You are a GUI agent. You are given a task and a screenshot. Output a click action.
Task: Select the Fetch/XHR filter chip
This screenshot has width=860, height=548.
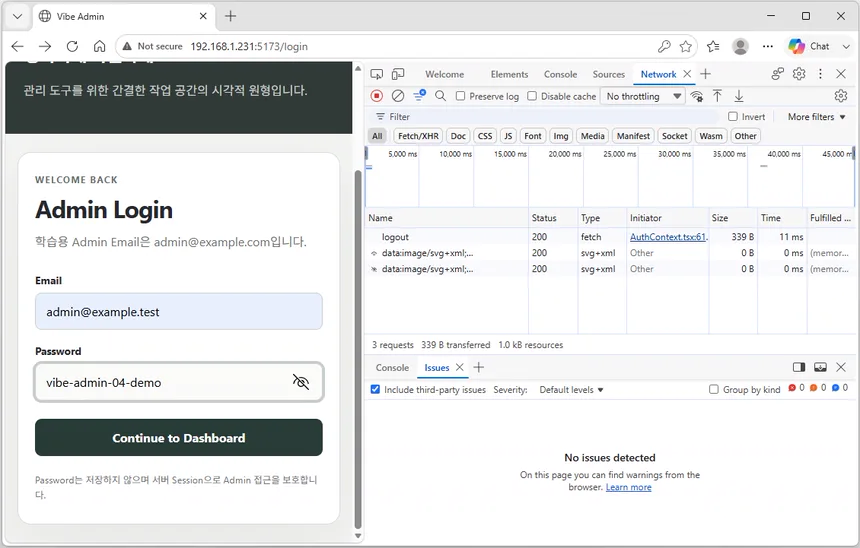click(418, 136)
